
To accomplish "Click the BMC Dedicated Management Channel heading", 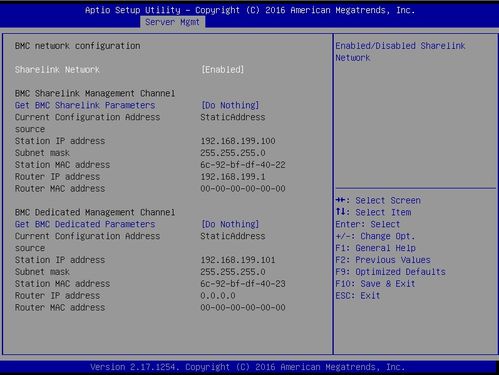I will click(95, 212).
